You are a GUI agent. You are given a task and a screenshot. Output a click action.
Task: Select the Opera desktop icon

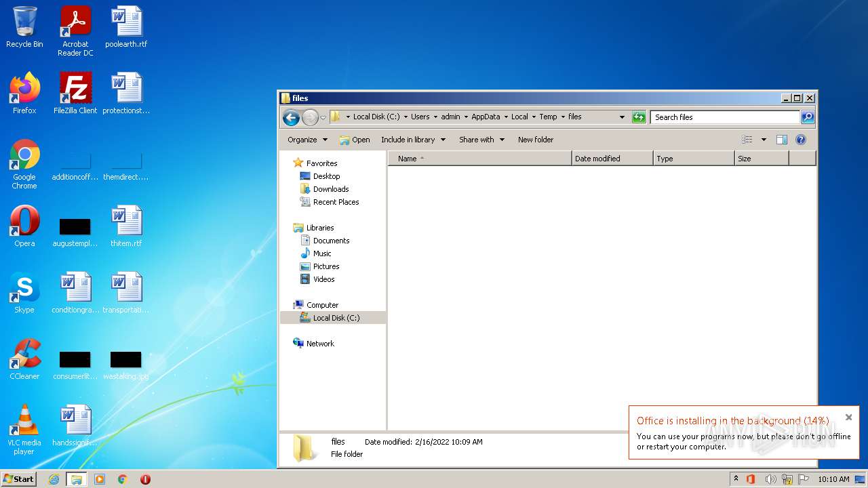point(24,226)
